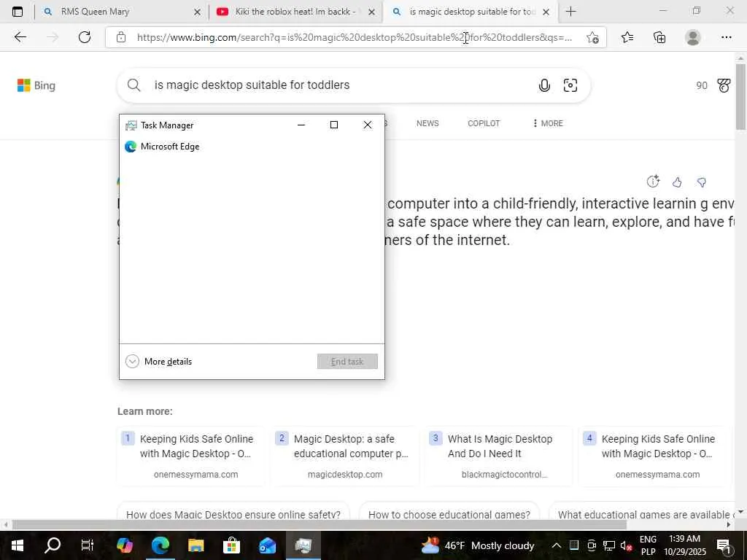Open the Collections panel
The image size is (747, 560).
(659, 37)
